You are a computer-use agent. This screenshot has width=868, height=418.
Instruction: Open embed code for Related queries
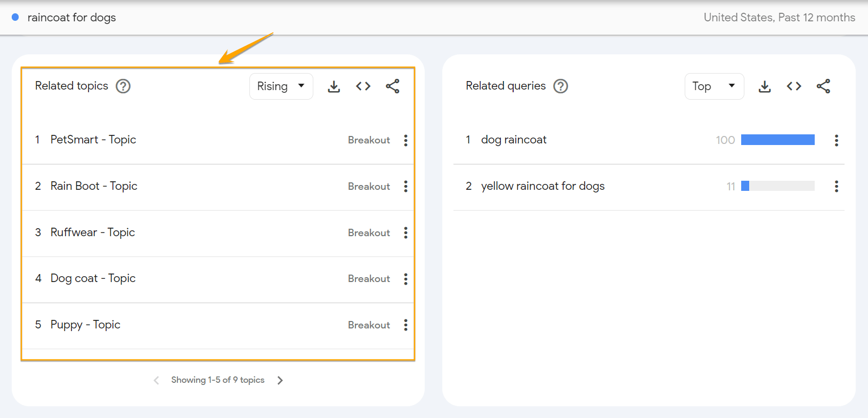tap(794, 86)
